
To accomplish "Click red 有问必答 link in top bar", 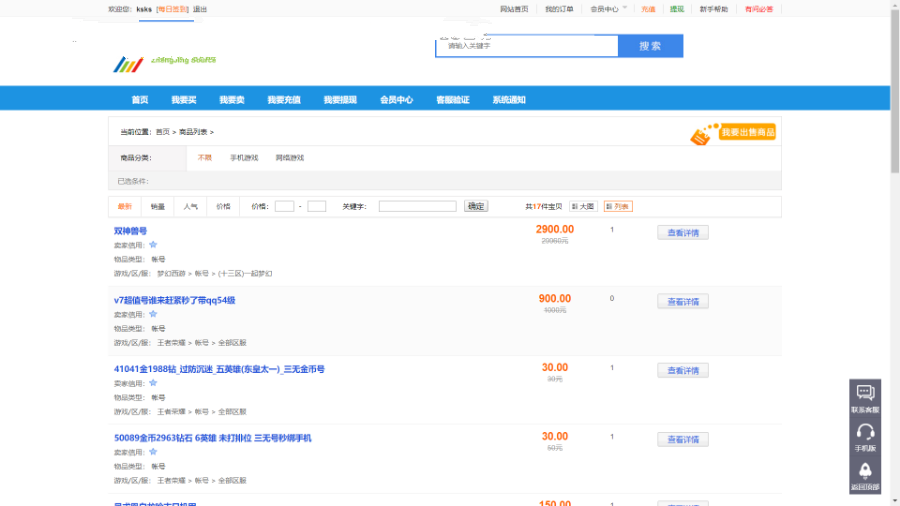I will click(x=759, y=9).
